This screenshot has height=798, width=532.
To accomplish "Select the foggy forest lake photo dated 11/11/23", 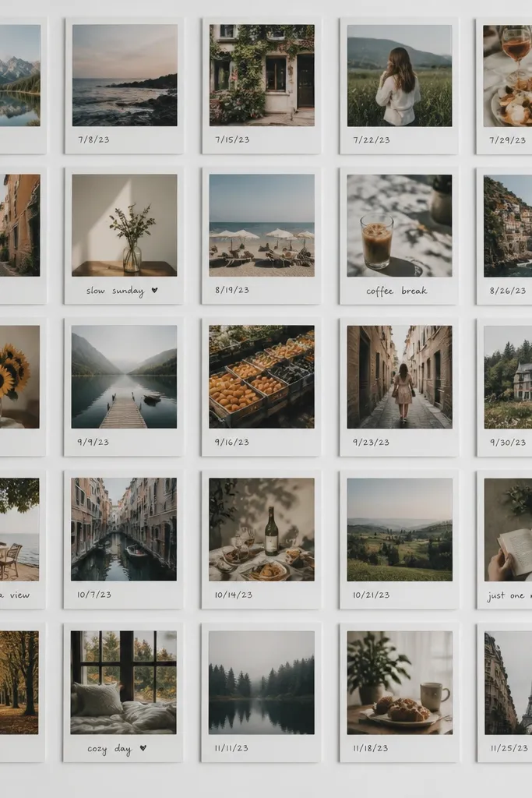I will tap(262, 683).
